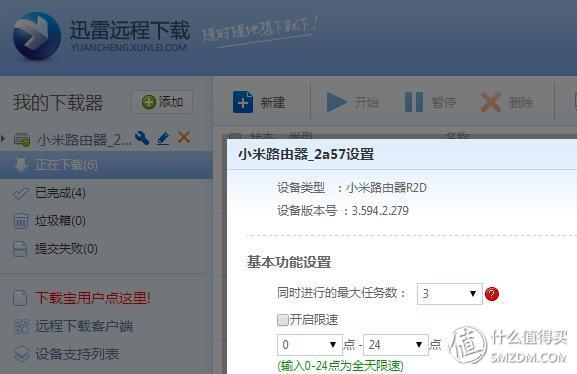
Task: Click the 新建 new task button
Action: pyautogui.click(x=259, y=102)
